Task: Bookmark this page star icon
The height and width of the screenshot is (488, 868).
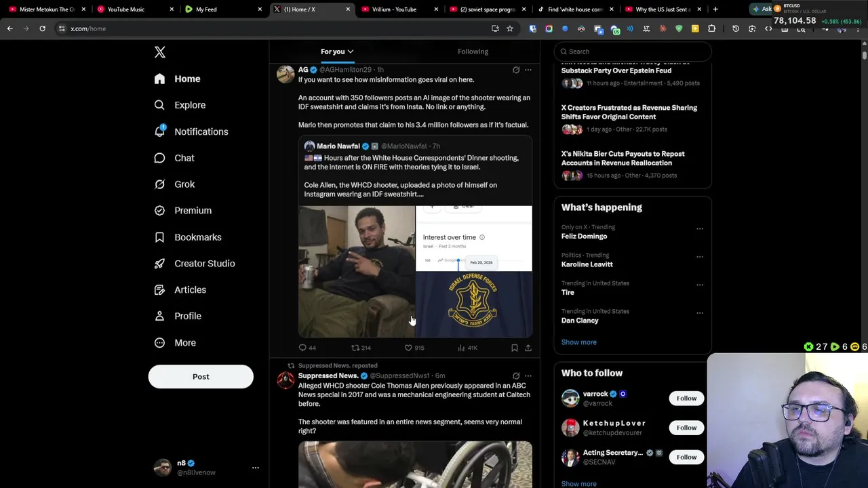Action: (x=510, y=28)
